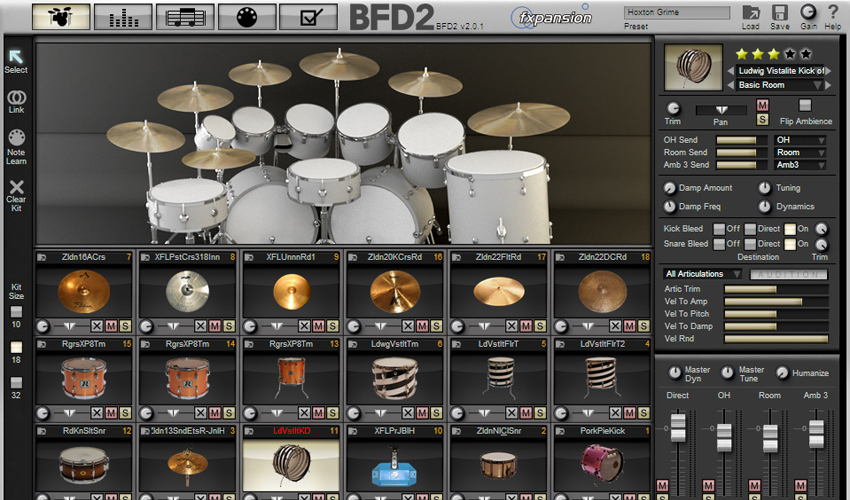Set Kit Size to 18
The width and height of the screenshot is (850, 500).
click(16, 347)
